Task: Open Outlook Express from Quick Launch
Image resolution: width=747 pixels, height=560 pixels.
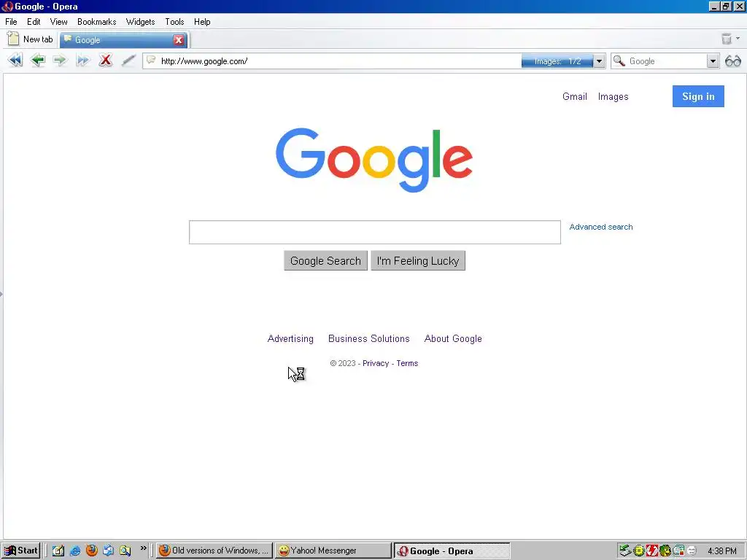Action: (x=108, y=551)
